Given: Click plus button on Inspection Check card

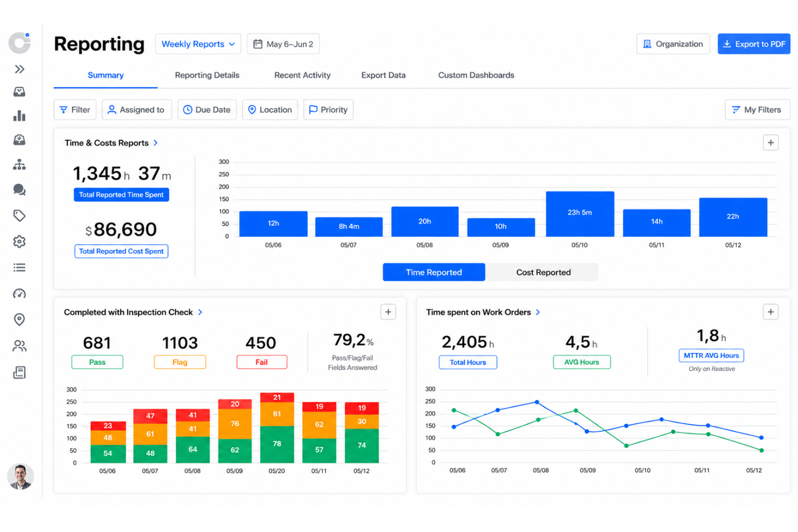Looking at the screenshot, I should pyautogui.click(x=388, y=312).
